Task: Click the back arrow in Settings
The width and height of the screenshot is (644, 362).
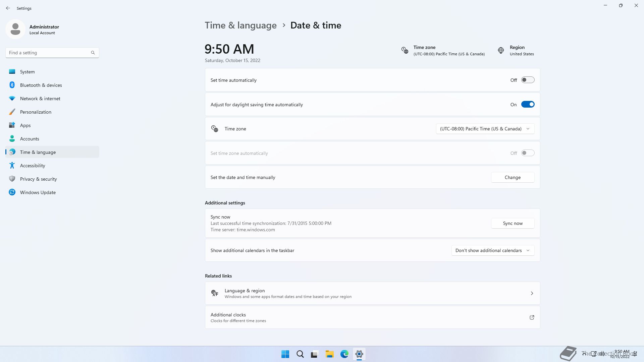Action: pos(8,8)
